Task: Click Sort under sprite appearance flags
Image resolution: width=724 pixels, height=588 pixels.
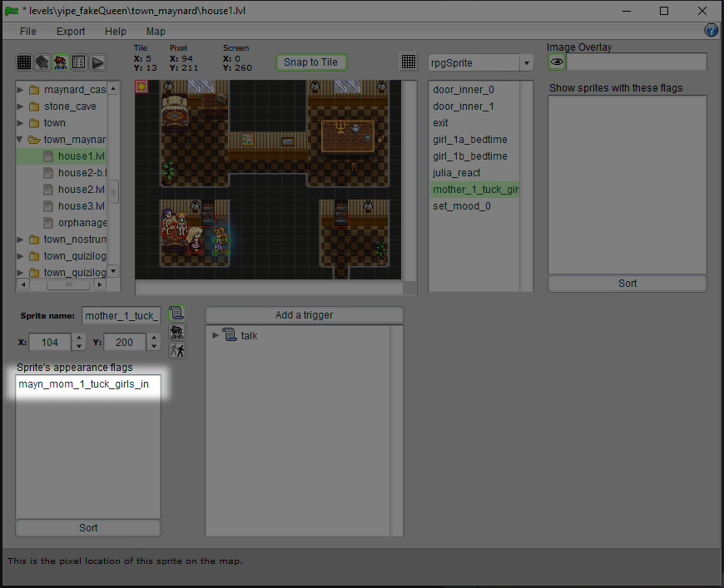Action: tap(88, 528)
